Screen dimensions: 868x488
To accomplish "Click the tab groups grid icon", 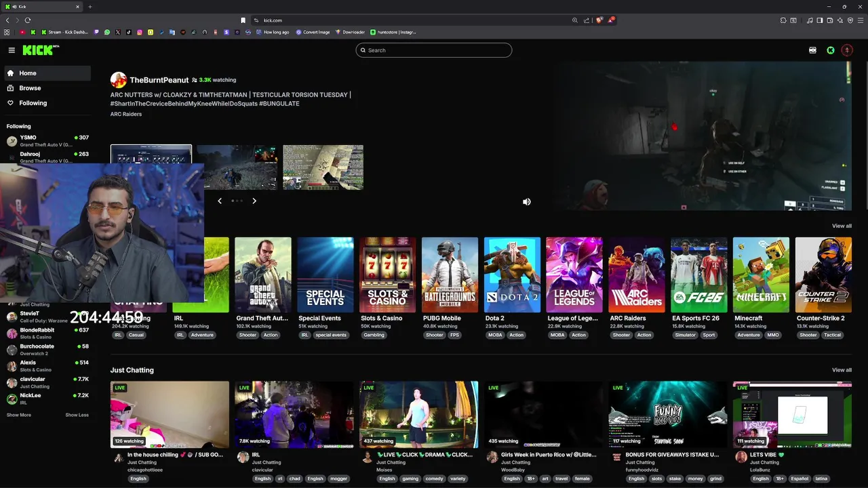I will [7, 32].
